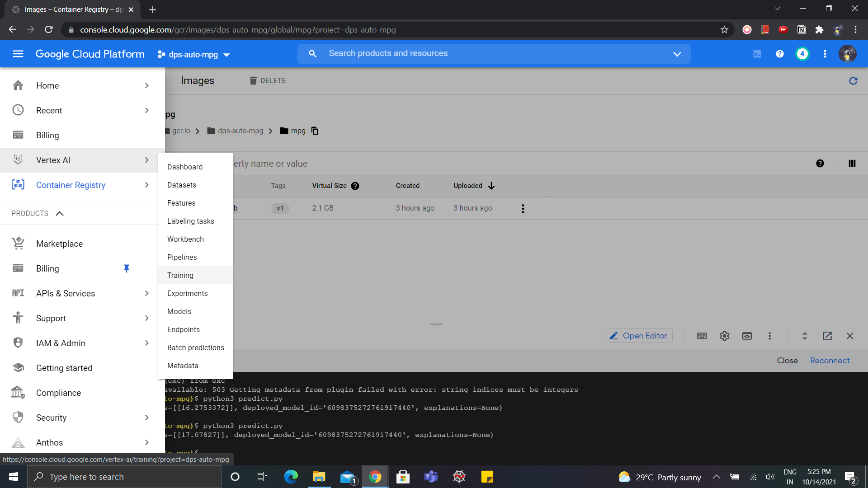Expand the Container Registry submenu arrow
Viewport: 868px width, 488px height.
(x=147, y=185)
